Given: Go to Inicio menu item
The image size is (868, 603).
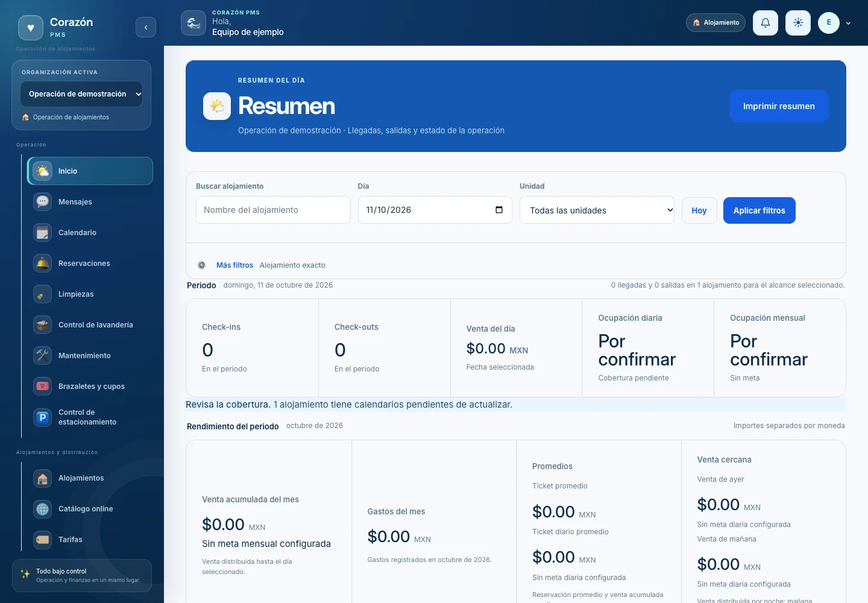Looking at the screenshot, I should [90, 171].
